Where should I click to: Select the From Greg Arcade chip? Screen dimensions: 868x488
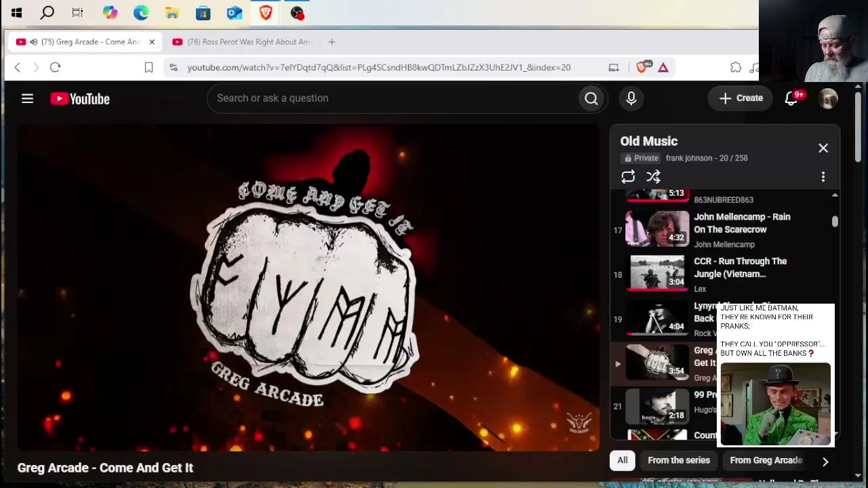coord(766,460)
